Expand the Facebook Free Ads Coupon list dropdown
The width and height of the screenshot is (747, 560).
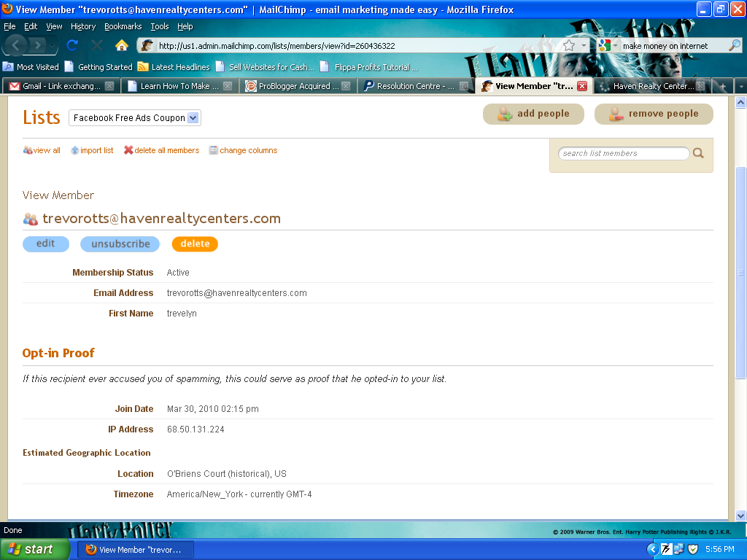pyautogui.click(x=193, y=117)
